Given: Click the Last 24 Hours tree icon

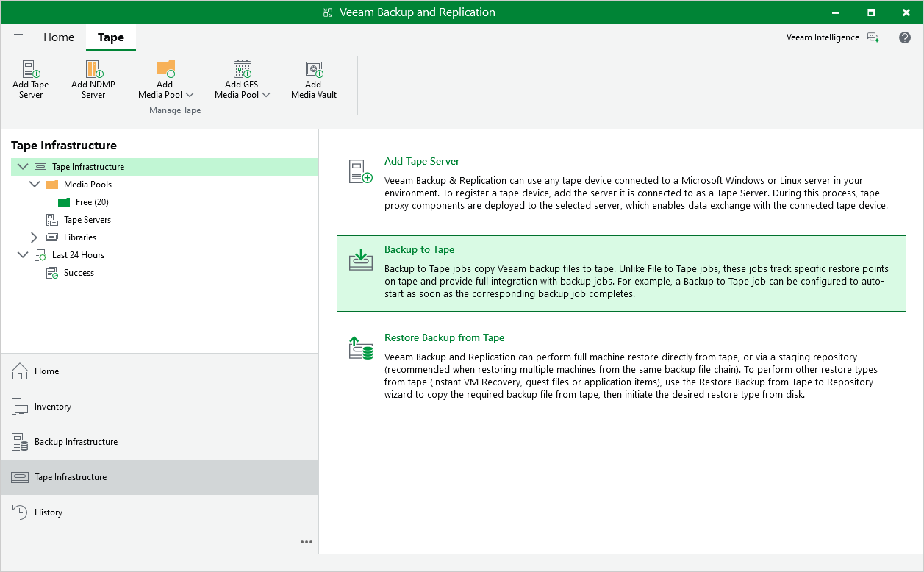Looking at the screenshot, I should (40, 255).
